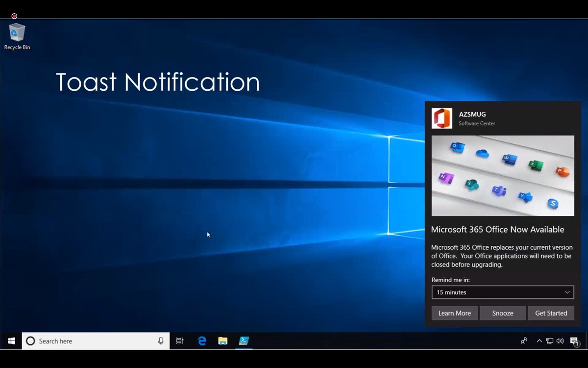
Task: Click the Windows Start button
Action: (x=11, y=341)
